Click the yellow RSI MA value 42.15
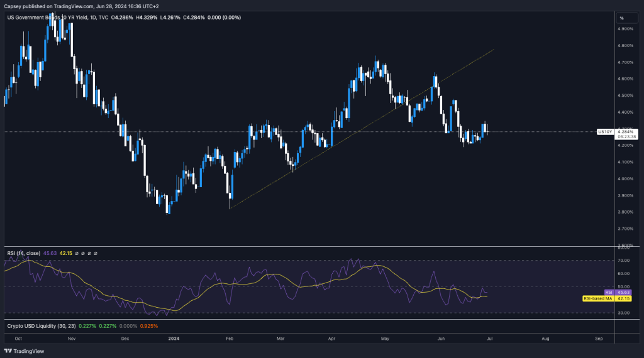 [65, 253]
